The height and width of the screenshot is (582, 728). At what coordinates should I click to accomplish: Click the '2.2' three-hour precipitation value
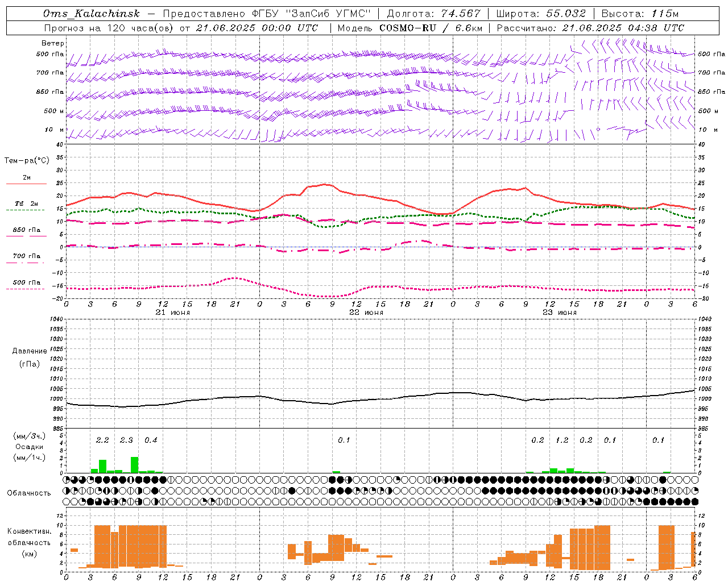[102, 440]
